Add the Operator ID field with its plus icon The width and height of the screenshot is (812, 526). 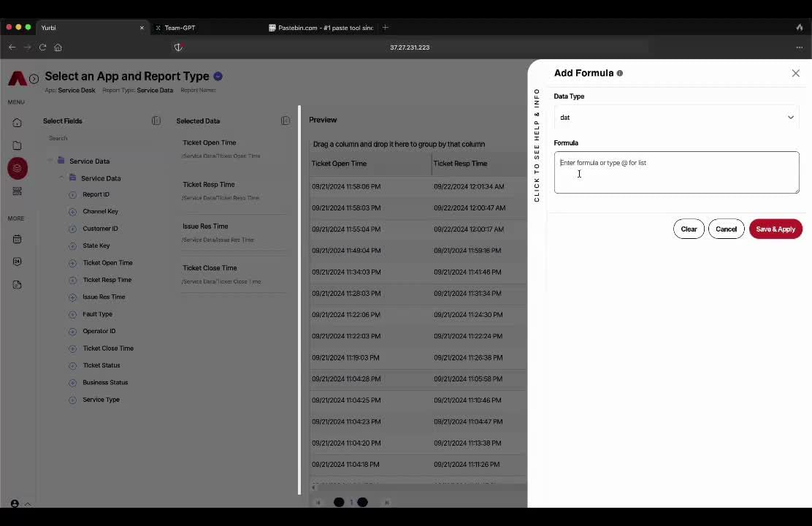click(72, 331)
